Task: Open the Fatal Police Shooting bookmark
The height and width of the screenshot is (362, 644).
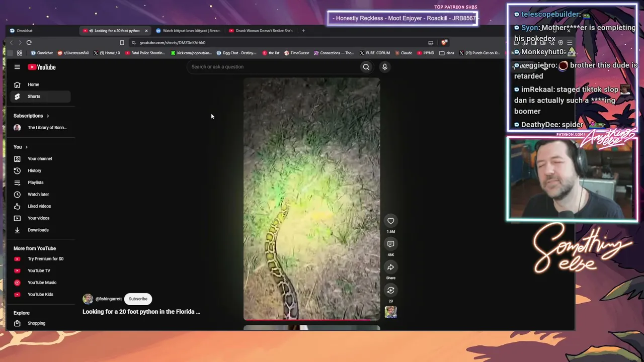Action: point(145,53)
